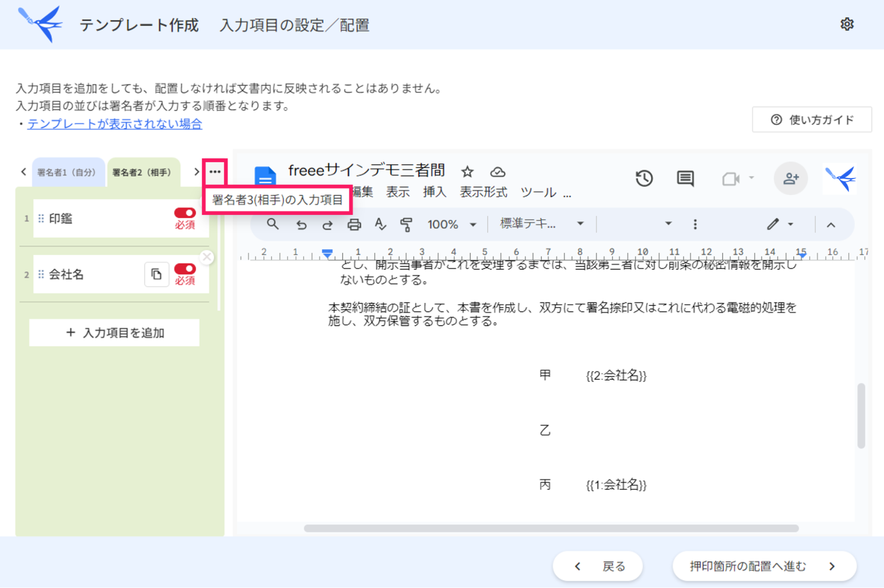Screen dimensions: 884x588
Task: Click the print icon
Action: point(354,225)
